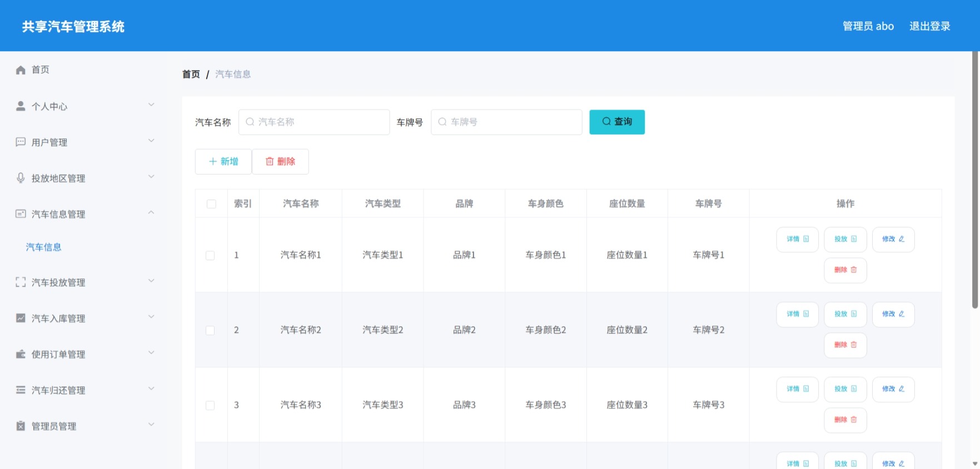Expand the 使用订单管理 menu chevron
The height and width of the screenshot is (469, 980).
point(151,353)
